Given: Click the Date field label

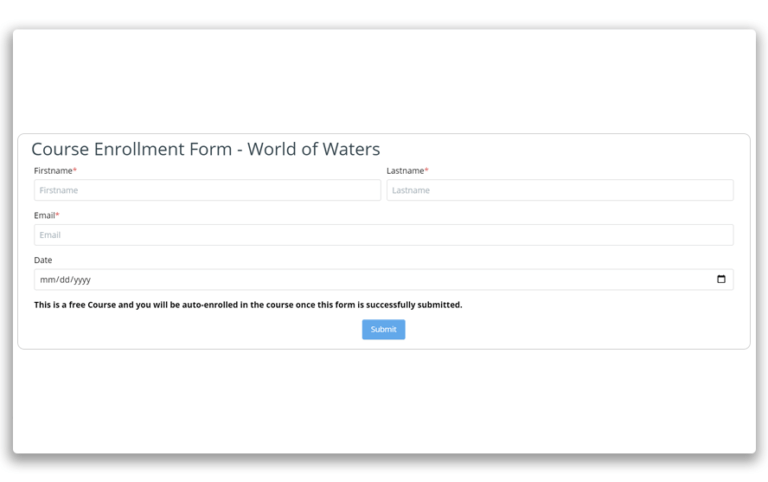Looking at the screenshot, I should click(x=43, y=260).
